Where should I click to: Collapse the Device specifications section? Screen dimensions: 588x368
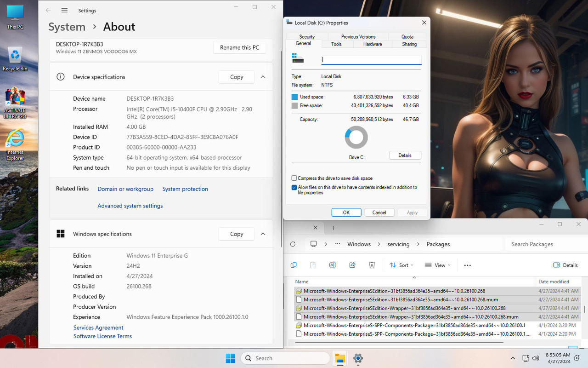(x=263, y=77)
